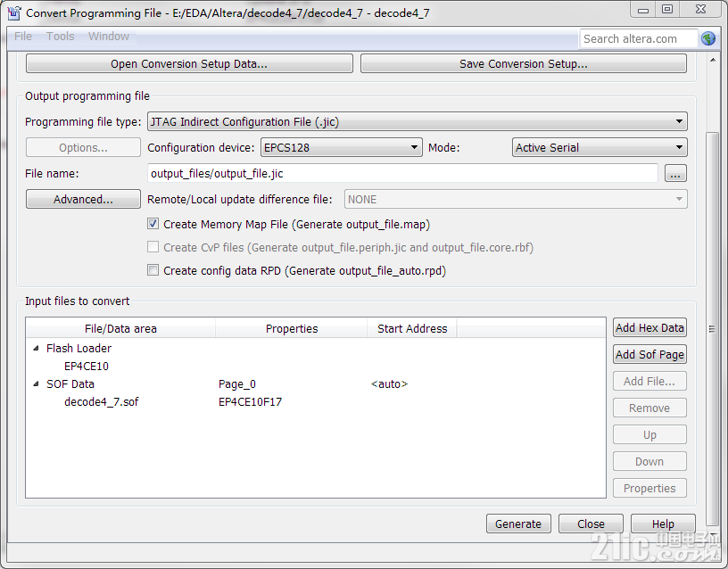Viewport: 728px width, 569px height.
Task: Click the Convert Programming File title bar icon
Action: coord(14,13)
